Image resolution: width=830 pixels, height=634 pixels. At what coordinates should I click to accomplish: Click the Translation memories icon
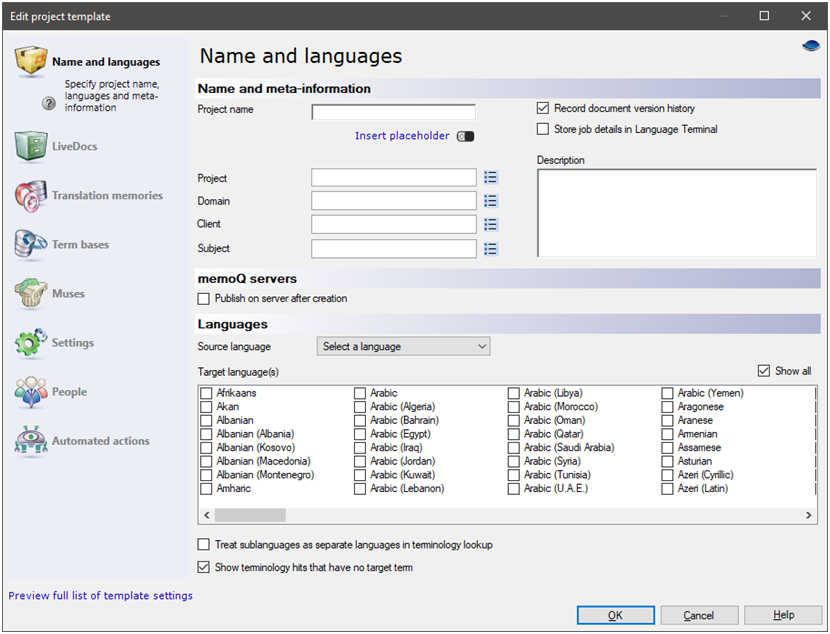coord(31,195)
